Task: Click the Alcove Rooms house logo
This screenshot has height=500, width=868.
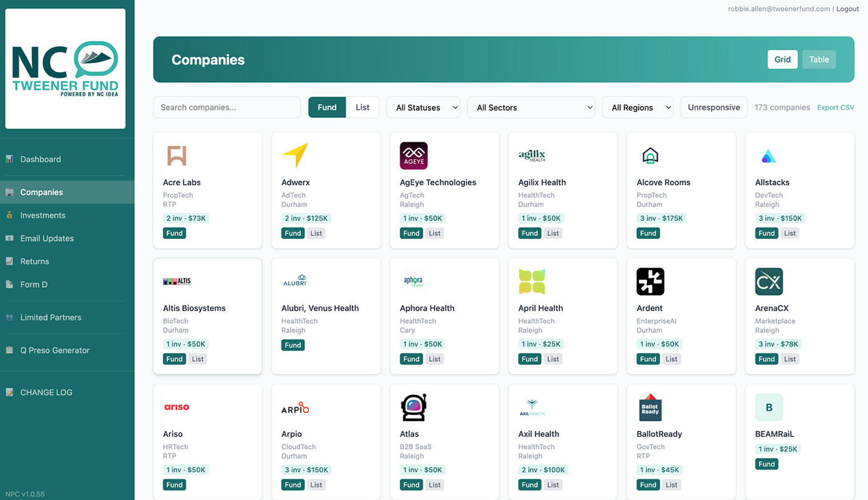Action: (650, 156)
